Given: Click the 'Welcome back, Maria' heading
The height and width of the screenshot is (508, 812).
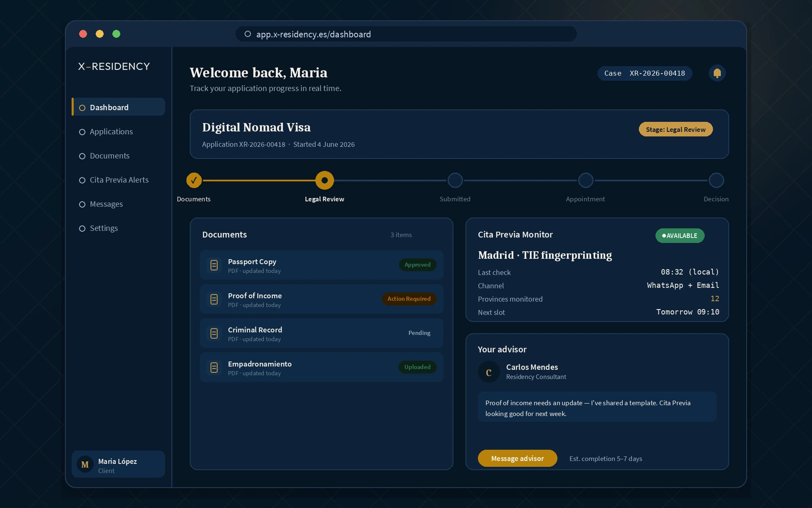Looking at the screenshot, I should click(x=258, y=73).
